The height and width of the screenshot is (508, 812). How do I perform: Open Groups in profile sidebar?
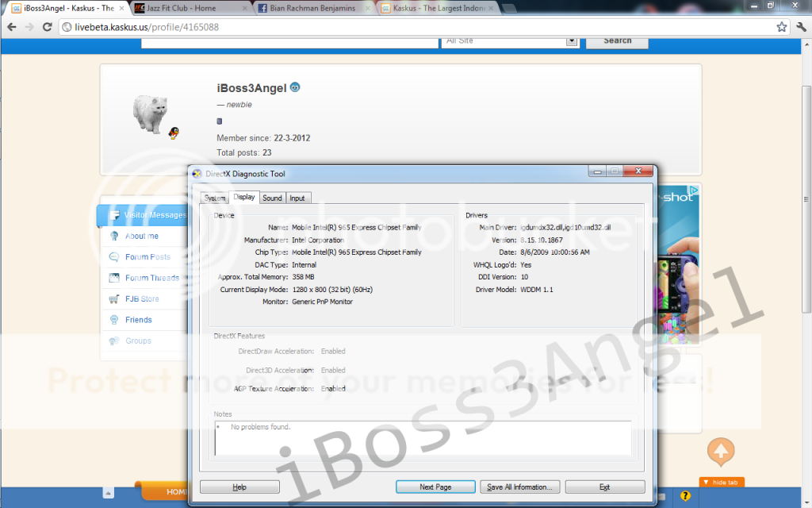[x=138, y=341]
